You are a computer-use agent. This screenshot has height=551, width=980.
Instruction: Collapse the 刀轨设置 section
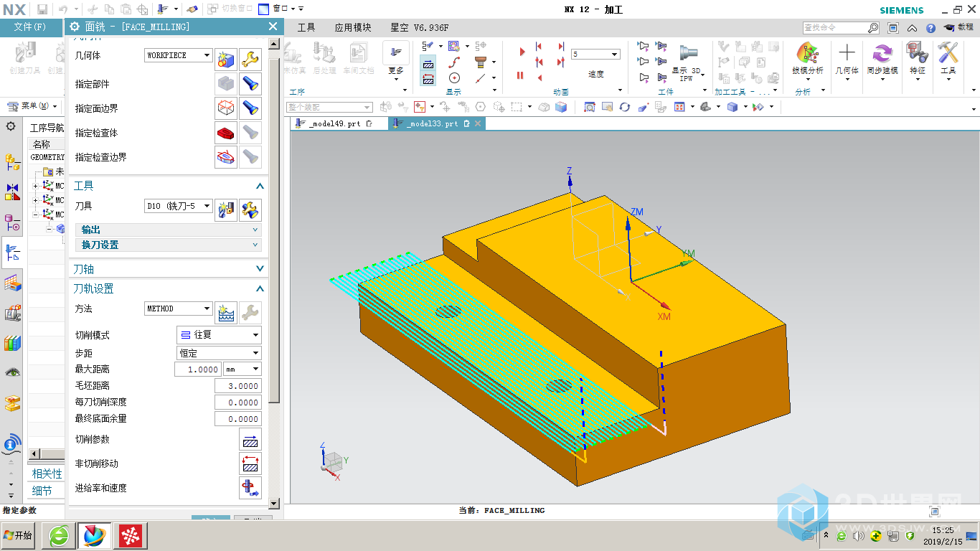(x=260, y=288)
